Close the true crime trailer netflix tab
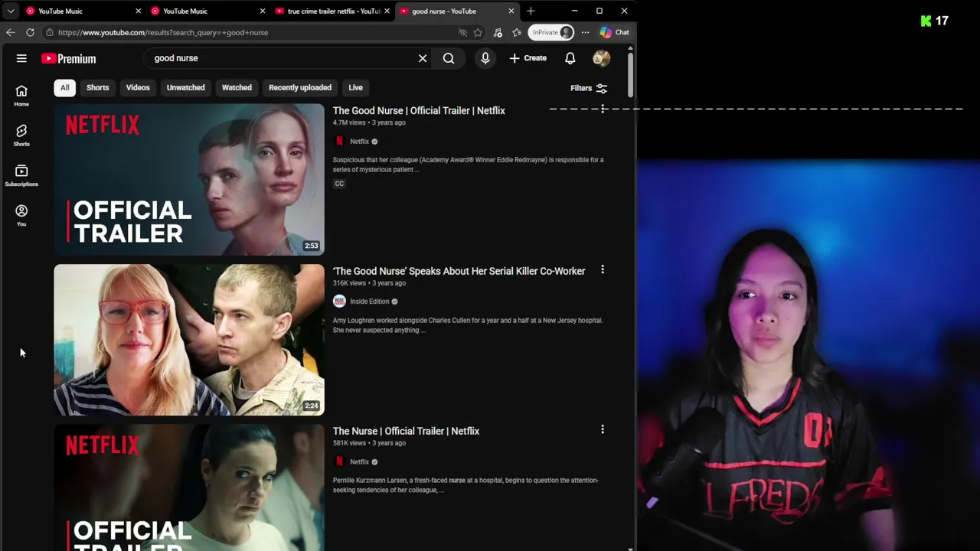This screenshot has width=980, height=551. (x=387, y=11)
